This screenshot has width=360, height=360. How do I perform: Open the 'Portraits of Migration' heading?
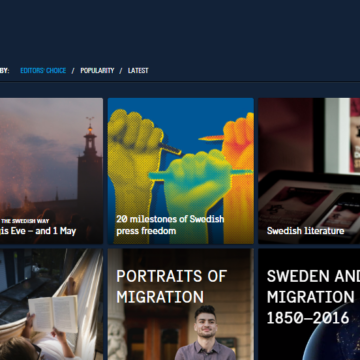171,286
